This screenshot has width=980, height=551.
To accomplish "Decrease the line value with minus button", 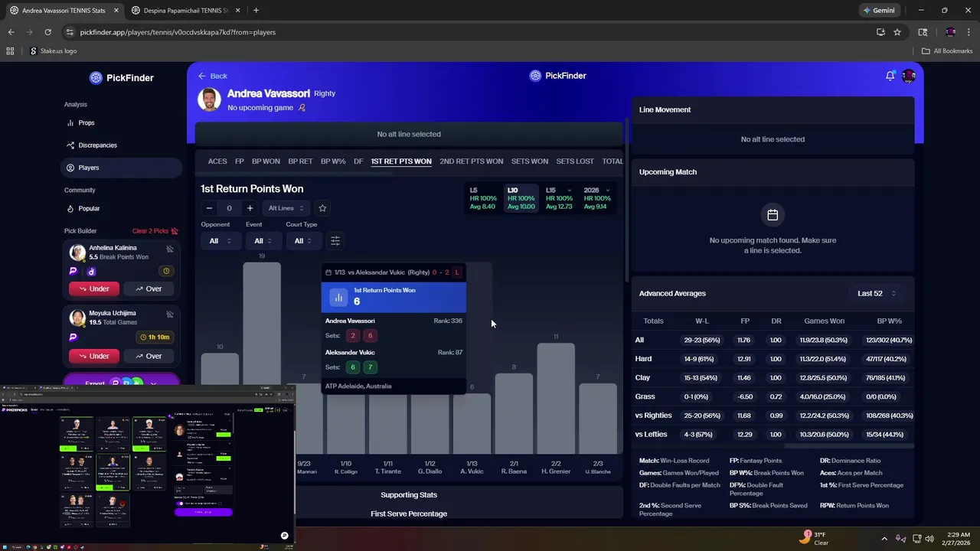I will pyautogui.click(x=209, y=208).
